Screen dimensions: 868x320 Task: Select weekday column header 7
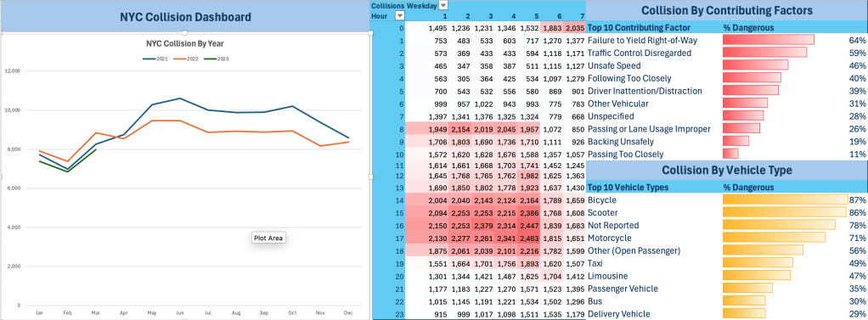(582, 16)
